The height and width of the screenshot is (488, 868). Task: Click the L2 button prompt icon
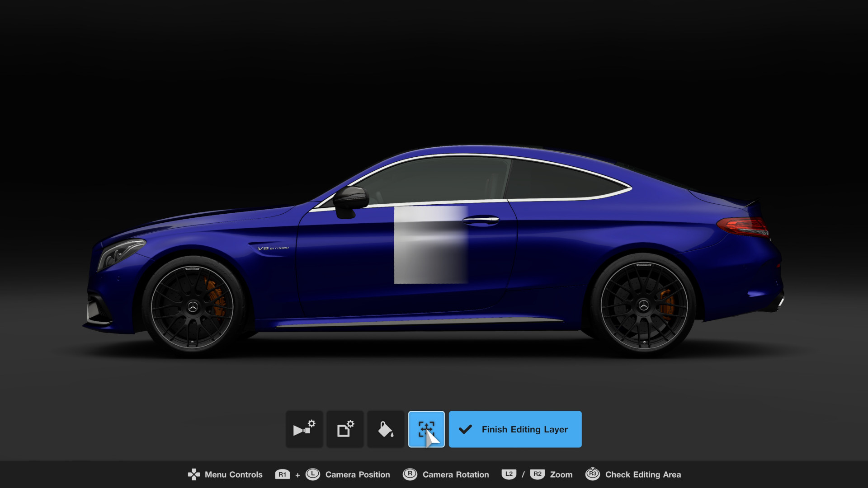pos(509,474)
